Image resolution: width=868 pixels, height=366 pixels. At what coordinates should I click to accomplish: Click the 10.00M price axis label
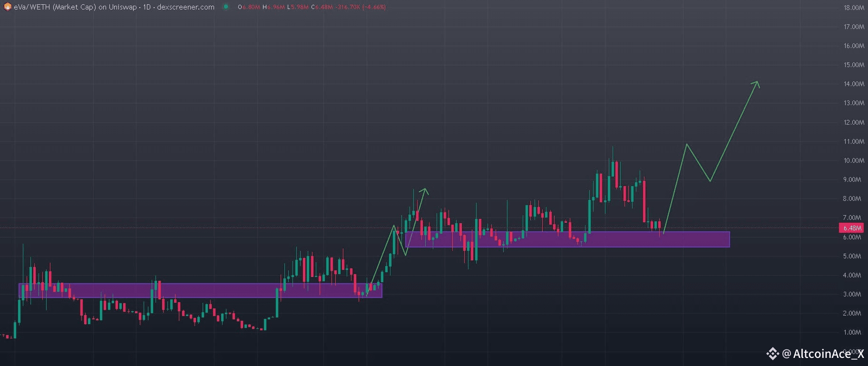pos(854,160)
